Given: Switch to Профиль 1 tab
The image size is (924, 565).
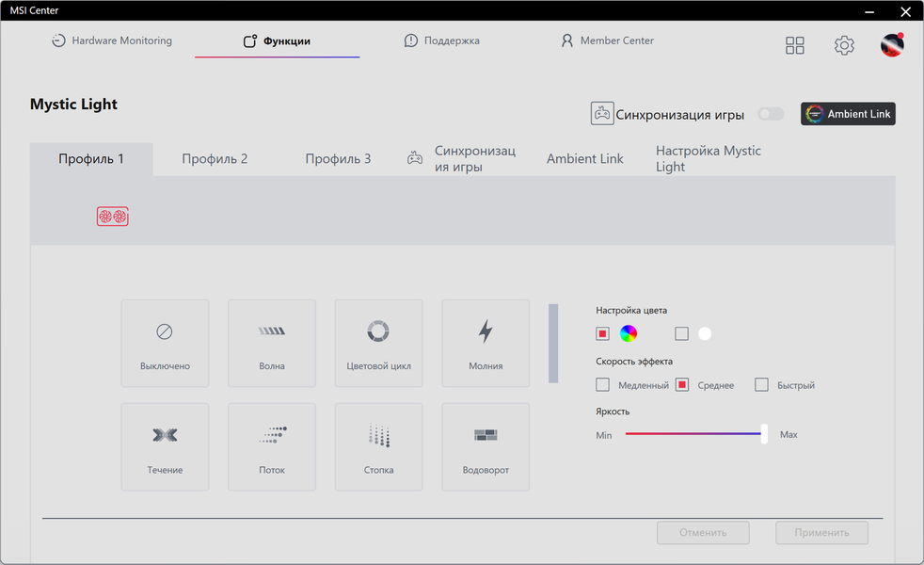Looking at the screenshot, I should click(91, 158).
